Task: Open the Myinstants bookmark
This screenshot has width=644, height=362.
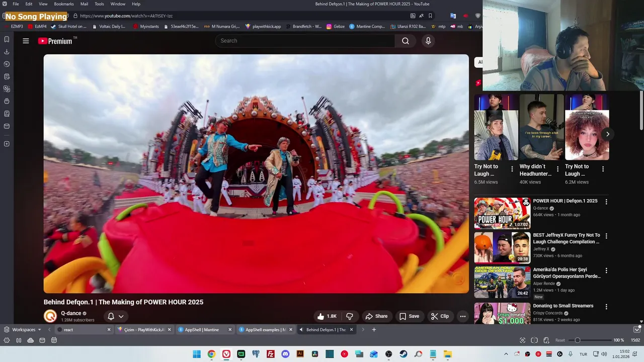Action: pos(146,26)
